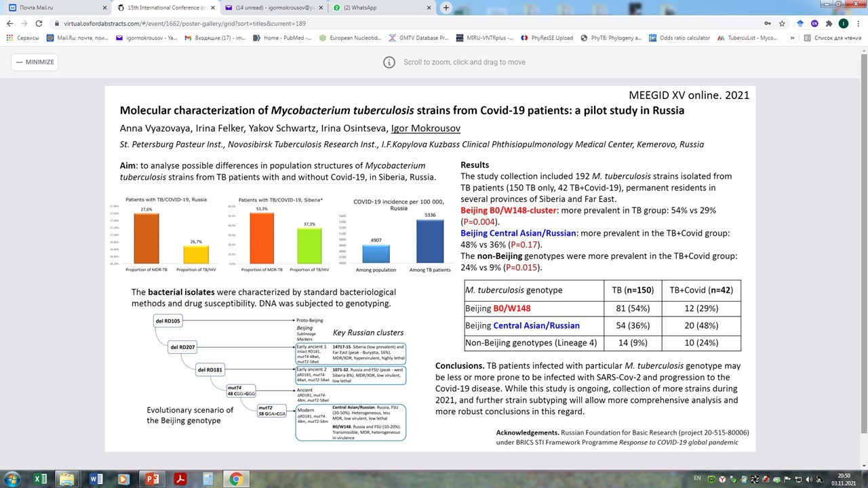Open the Сервисы apps bookmark
868x488 pixels.
click(x=23, y=38)
